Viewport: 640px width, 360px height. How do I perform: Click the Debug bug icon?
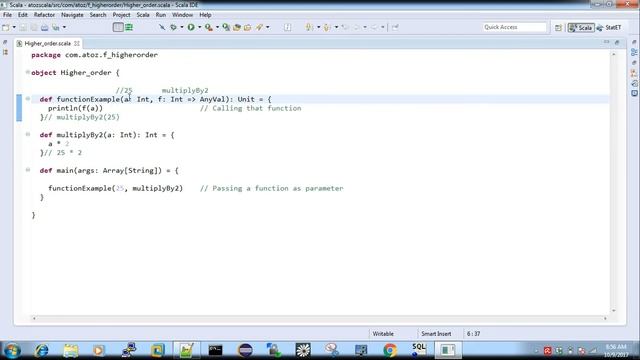click(173, 27)
